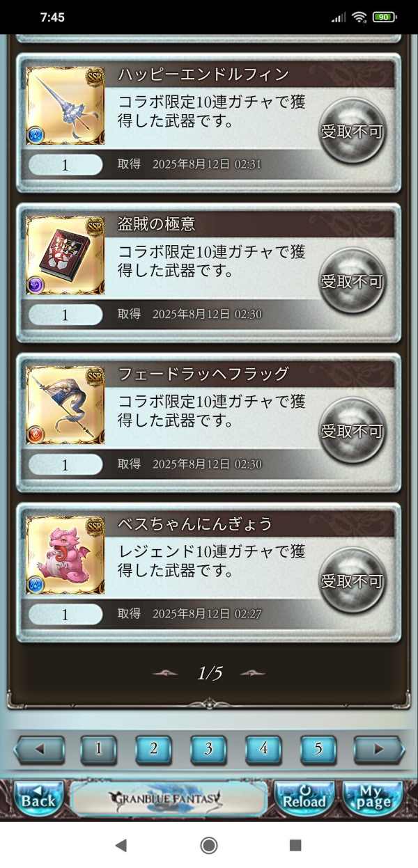Tap the Granblue Fantasy logo banner
The width and height of the screenshot is (418, 868).
(x=169, y=798)
